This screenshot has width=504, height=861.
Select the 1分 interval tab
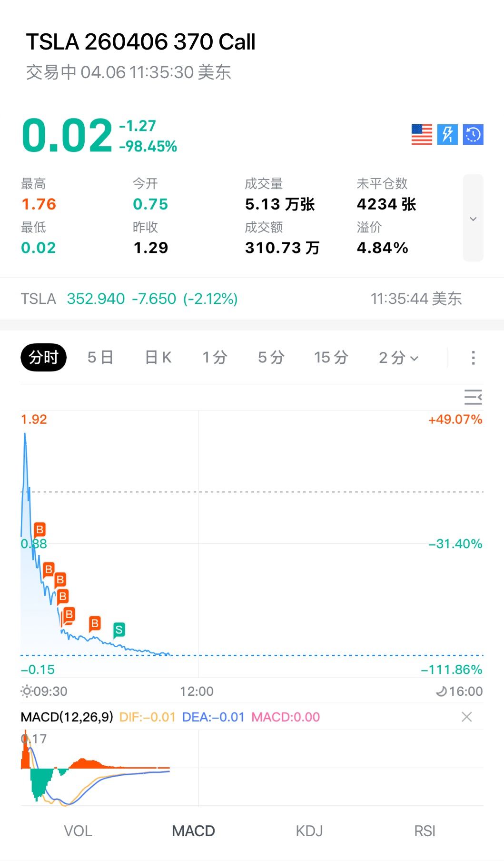[x=215, y=358]
